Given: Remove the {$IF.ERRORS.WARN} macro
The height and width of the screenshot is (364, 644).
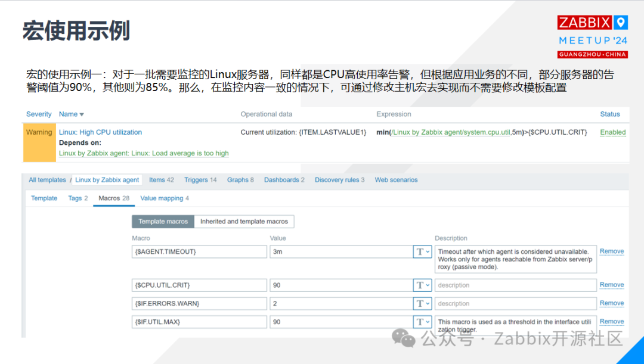Looking at the screenshot, I should (612, 303).
